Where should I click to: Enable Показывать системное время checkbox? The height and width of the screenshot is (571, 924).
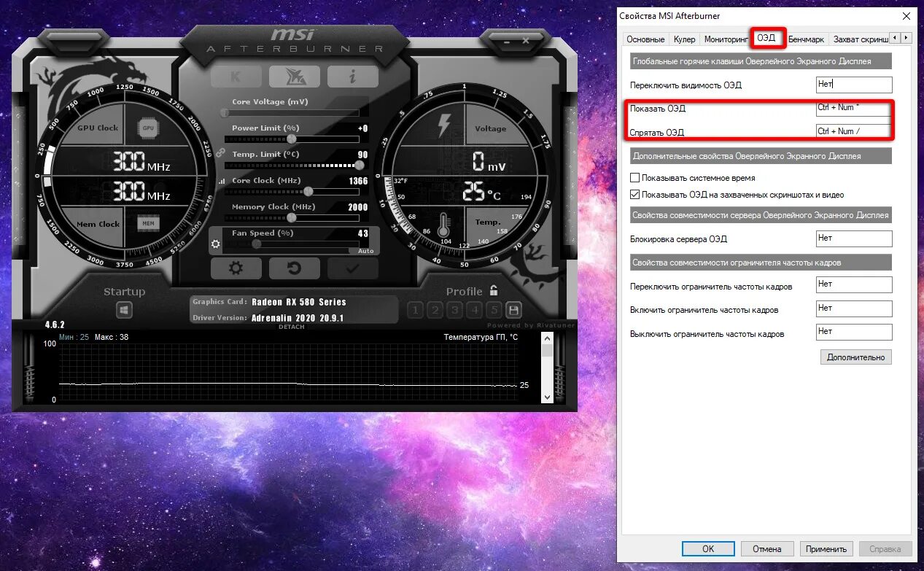coord(634,178)
